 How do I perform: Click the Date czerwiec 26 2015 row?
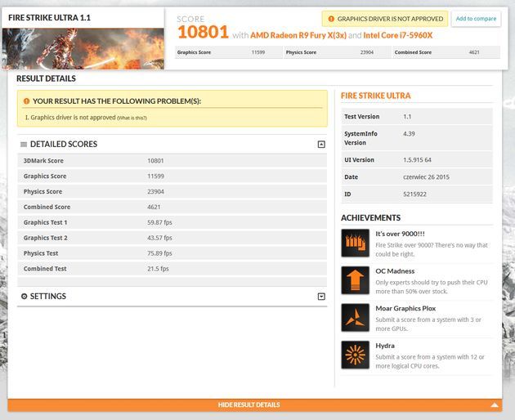click(417, 177)
